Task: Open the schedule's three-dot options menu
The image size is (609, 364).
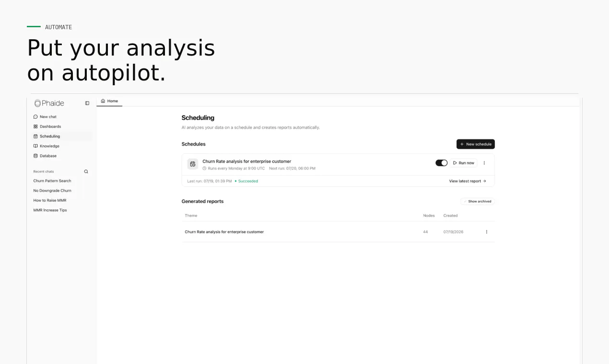Action: click(484, 163)
